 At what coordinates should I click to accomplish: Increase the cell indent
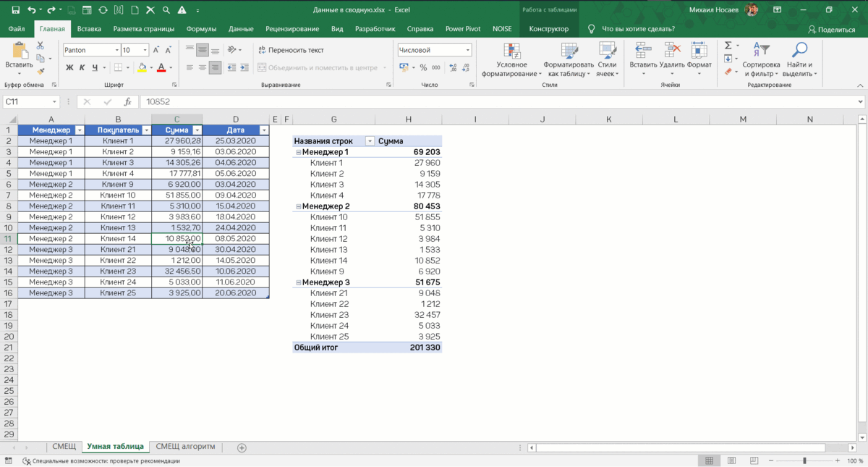coord(245,67)
